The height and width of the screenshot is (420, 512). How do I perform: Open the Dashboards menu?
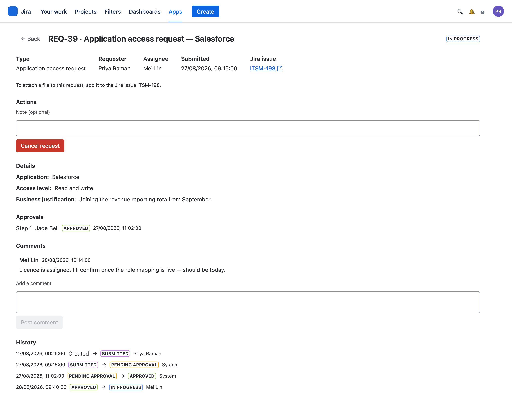145,12
